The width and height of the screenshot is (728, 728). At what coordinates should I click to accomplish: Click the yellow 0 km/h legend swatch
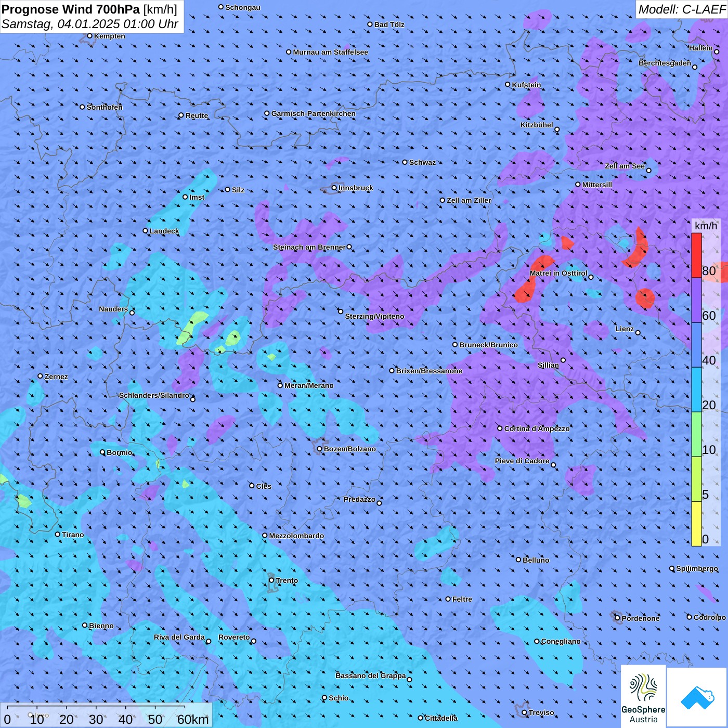[x=696, y=524]
